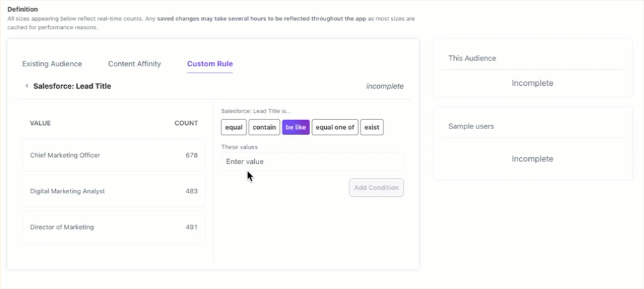This screenshot has height=289, width=644.
Task: Select the 'contain' operator
Action: [x=264, y=127]
